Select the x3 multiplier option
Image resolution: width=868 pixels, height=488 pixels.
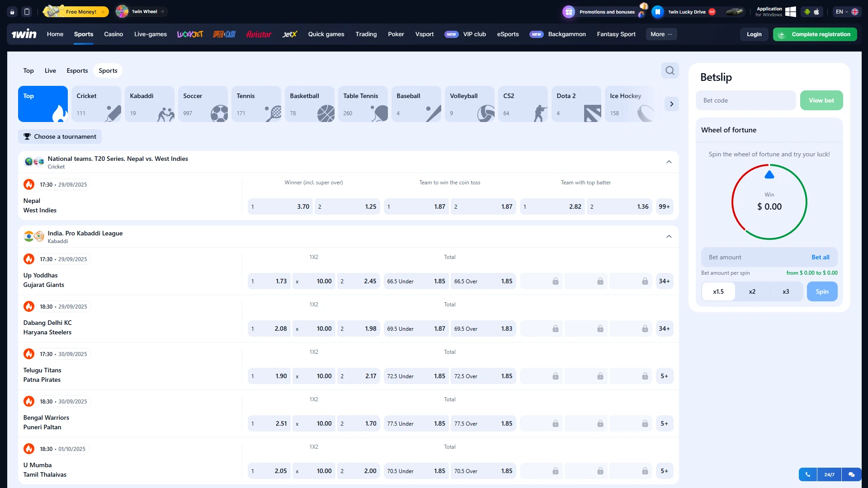tap(786, 291)
